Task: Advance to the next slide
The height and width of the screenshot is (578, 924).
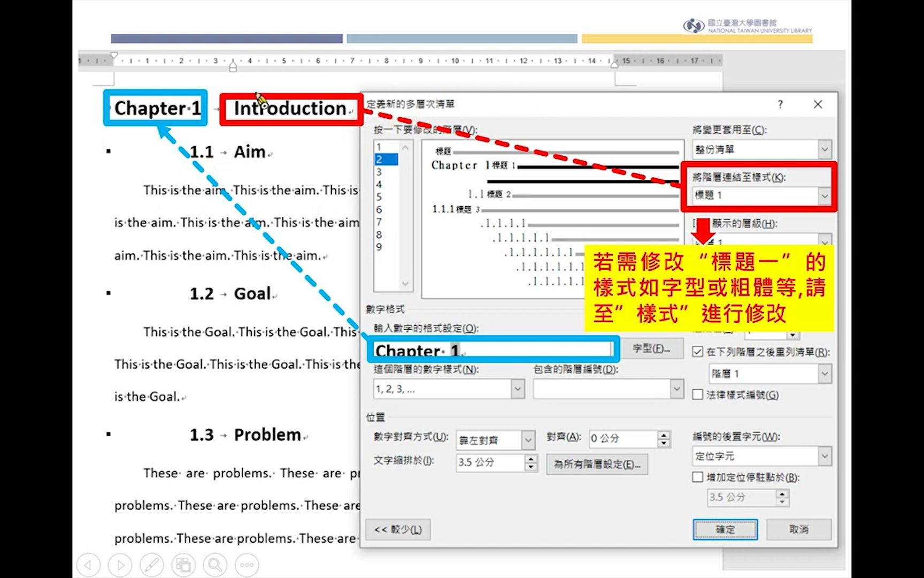Action: (x=120, y=565)
